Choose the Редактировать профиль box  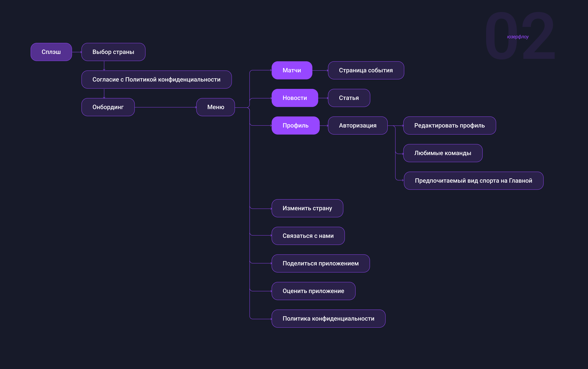450,125
